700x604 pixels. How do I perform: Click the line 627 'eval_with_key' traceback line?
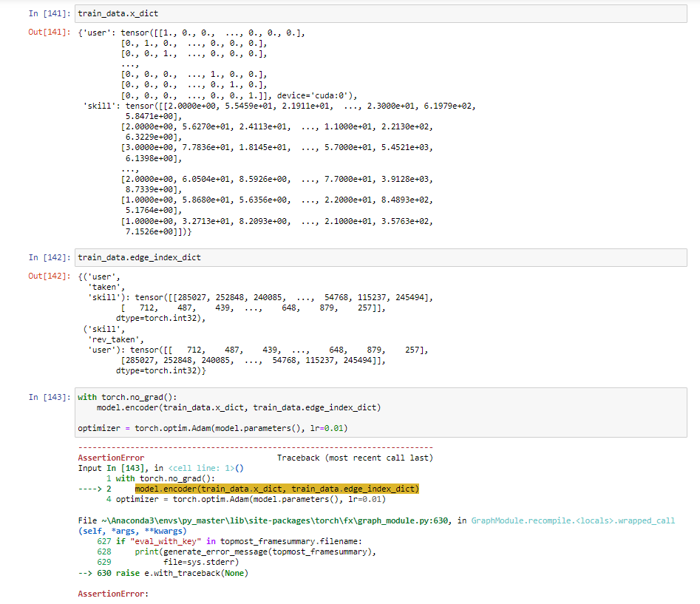[x=229, y=541]
